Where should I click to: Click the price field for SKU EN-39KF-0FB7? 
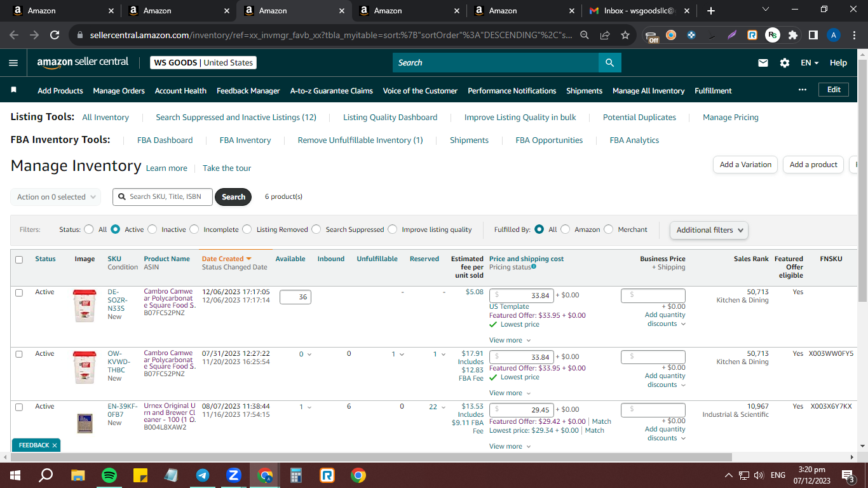(522, 410)
